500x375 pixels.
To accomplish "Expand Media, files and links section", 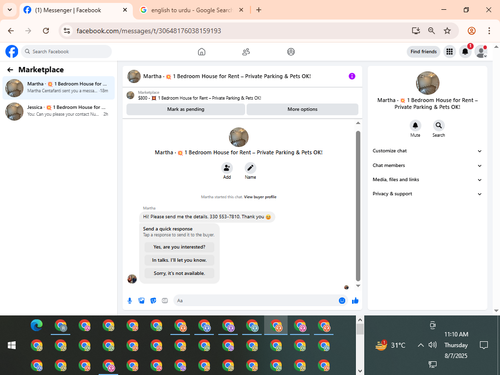I will pyautogui.click(x=427, y=180).
